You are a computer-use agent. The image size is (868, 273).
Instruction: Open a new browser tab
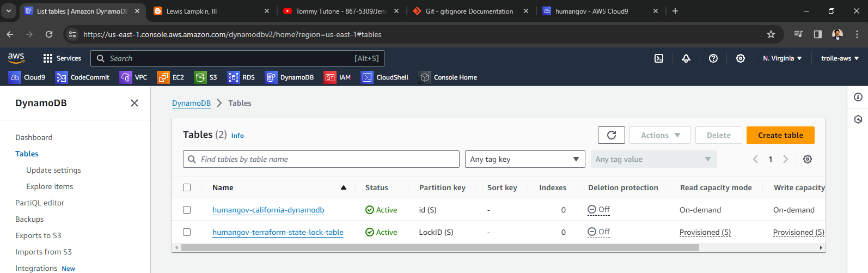[x=675, y=11]
